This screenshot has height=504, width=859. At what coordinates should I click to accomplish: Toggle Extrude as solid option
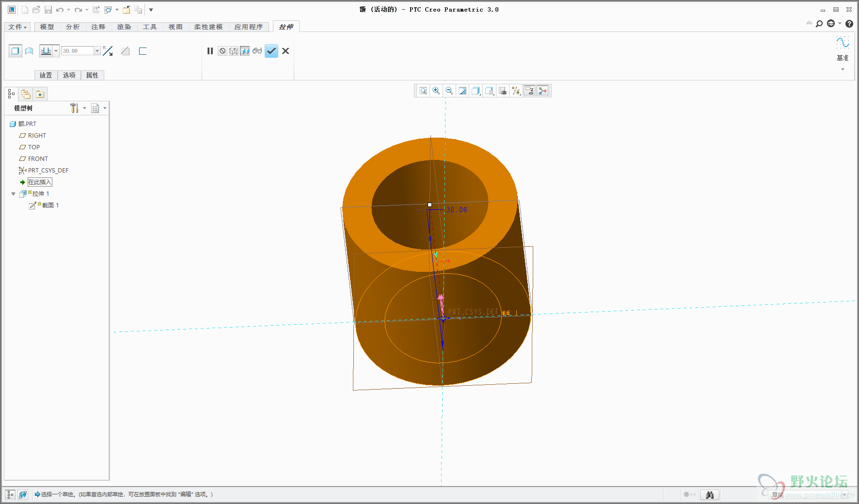click(16, 51)
